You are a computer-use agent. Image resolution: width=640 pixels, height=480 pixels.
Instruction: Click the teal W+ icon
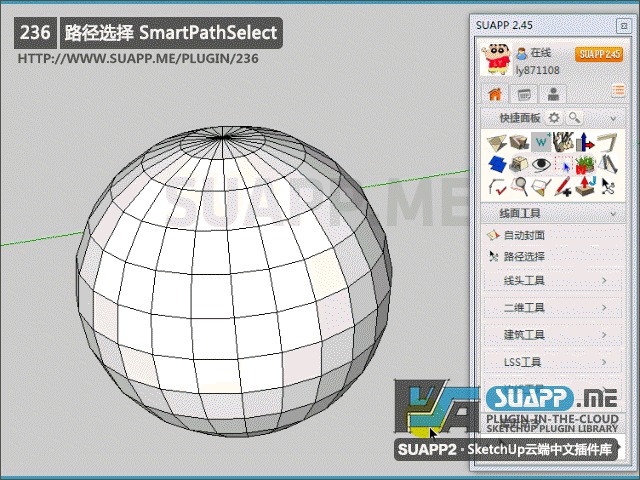point(541,142)
